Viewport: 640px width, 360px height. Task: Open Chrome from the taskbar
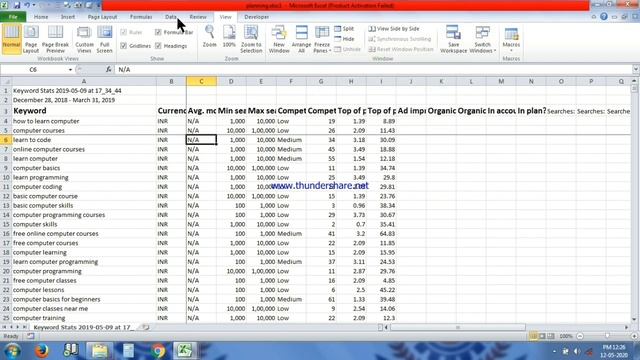pyautogui.click(x=158, y=351)
